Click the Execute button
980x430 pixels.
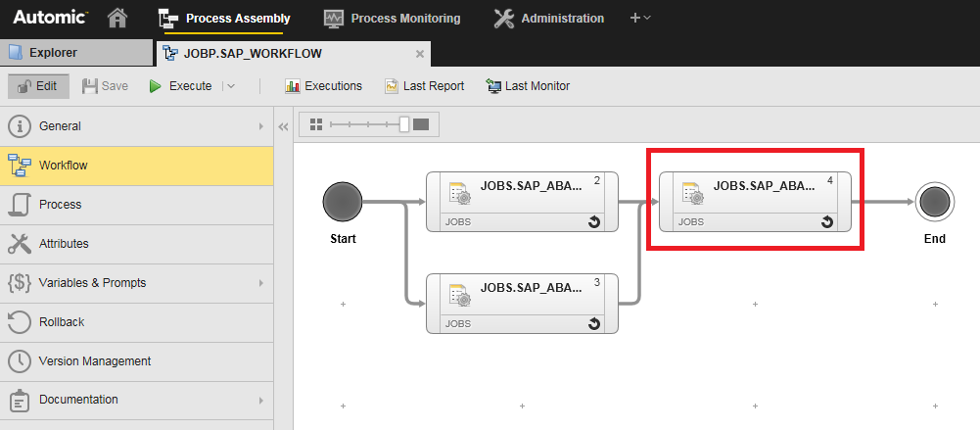[x=180, y=86]
